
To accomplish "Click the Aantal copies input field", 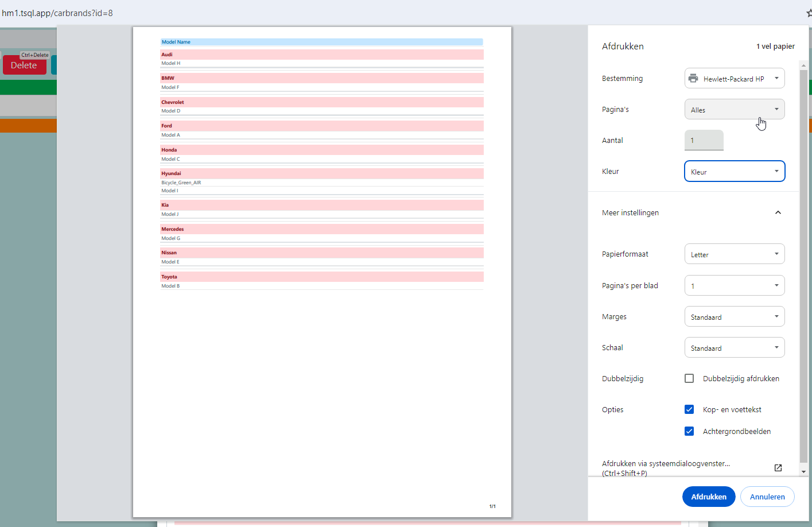I will (x=704, y=141).
